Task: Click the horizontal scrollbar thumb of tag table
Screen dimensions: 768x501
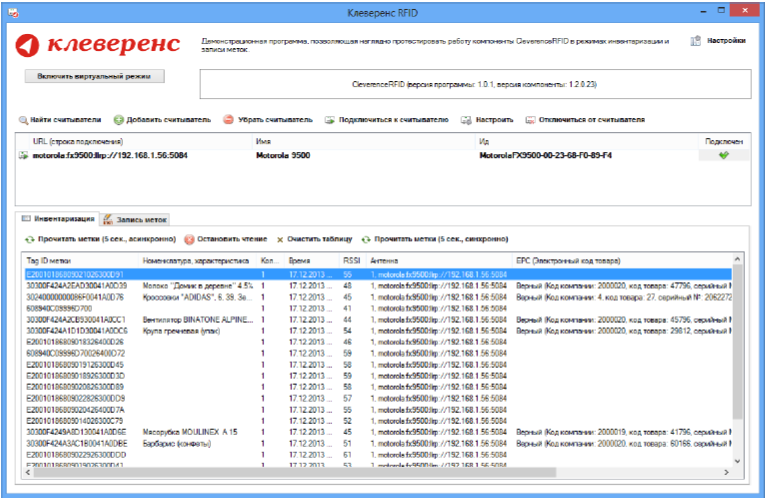Action: (x=295, y=472)
